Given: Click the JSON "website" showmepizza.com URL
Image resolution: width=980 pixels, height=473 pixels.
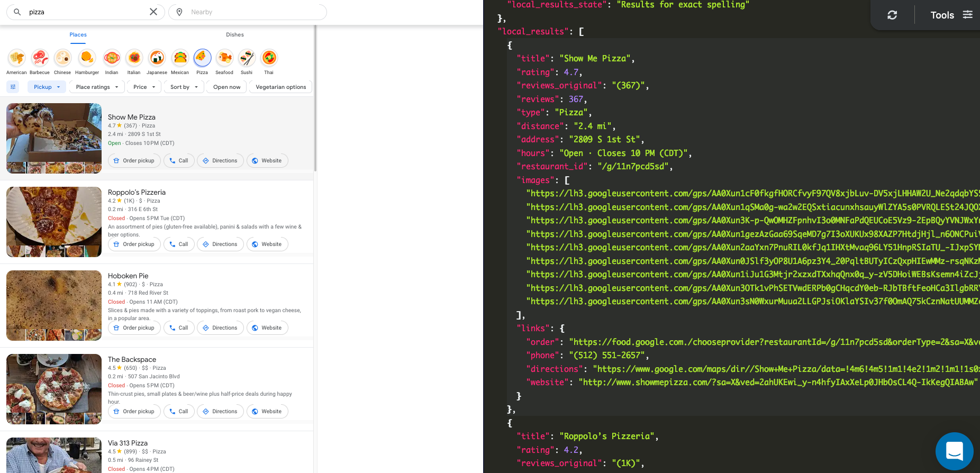Looking at the screenshot, I should (x=778, y=382).
